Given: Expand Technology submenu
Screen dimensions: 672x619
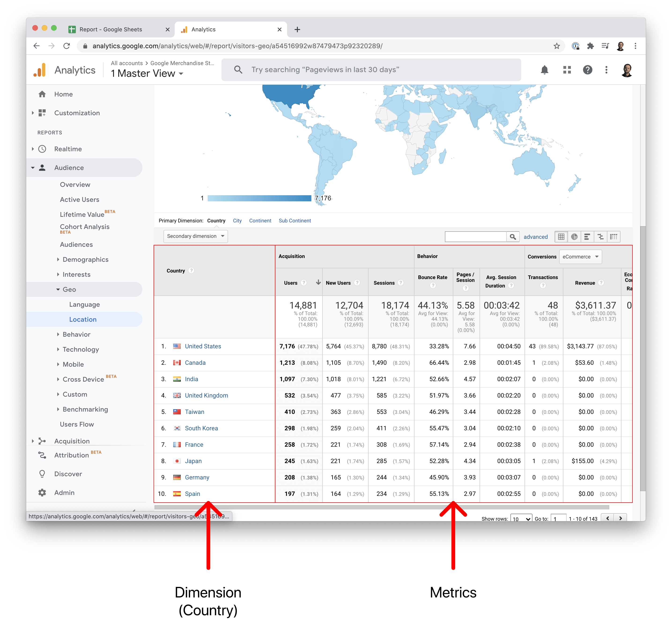Looking at the screenshot, I should tap(58, 349).
